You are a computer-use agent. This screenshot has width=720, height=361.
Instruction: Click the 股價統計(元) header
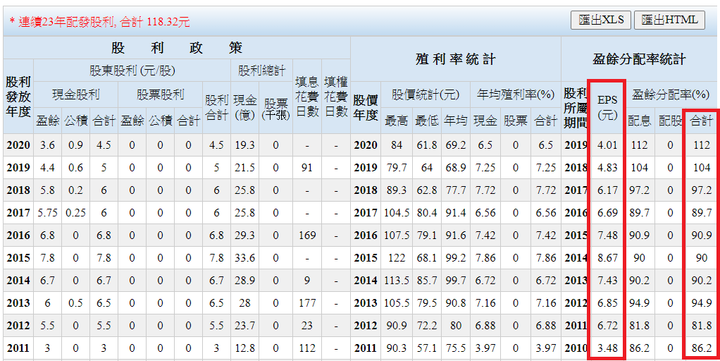[425, 95]
